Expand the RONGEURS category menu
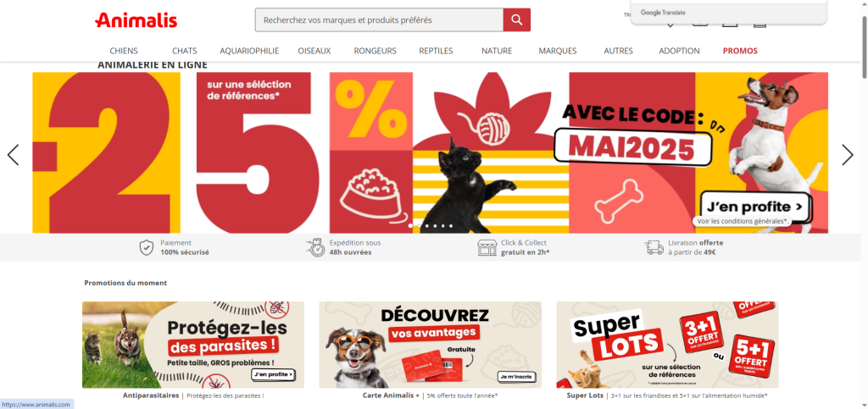This screenshot has height=409, width=868. coord(376,51)
